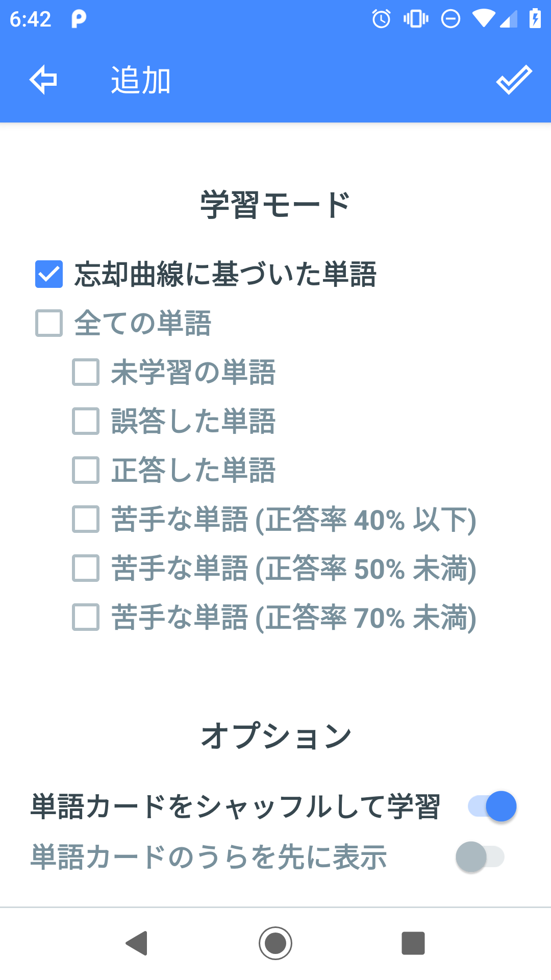The image size is (551, 980).
Task: Click the P notification icon in the status bar
Action: (79, 19)
